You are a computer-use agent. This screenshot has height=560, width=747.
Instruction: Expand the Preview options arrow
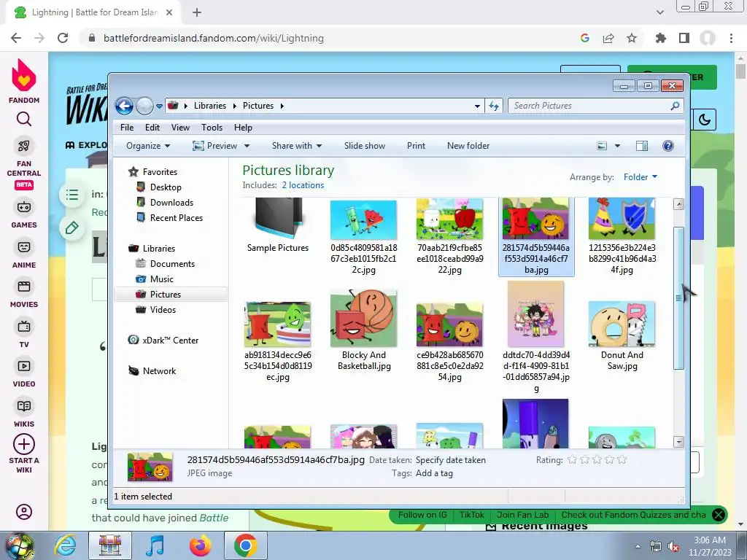click(247, 146)
